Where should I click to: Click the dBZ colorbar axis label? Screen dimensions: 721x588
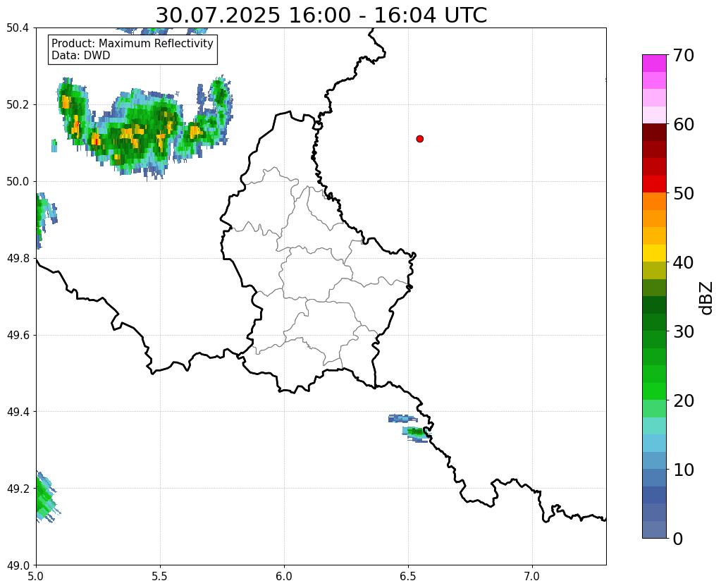point(706,298)
